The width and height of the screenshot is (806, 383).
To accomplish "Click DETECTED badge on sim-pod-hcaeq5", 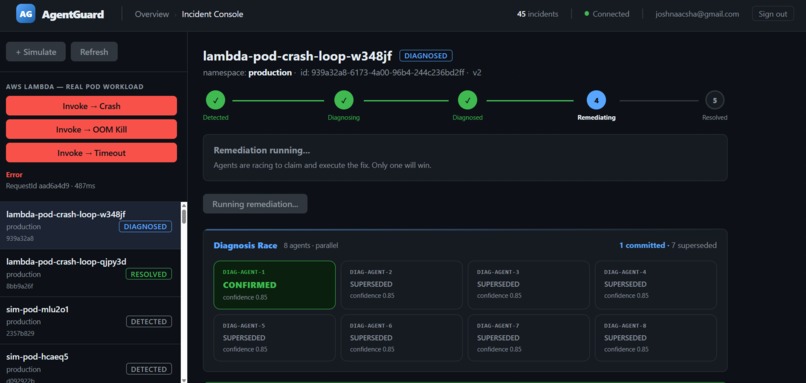I will point(149,369).
